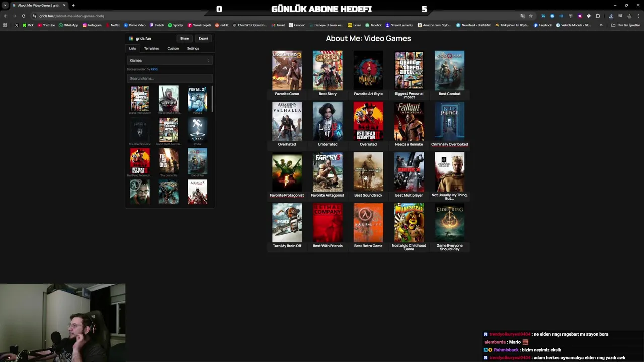This screenshot has height=362, width=644.
Task: Click the Share button
Action: pos(185,38)
